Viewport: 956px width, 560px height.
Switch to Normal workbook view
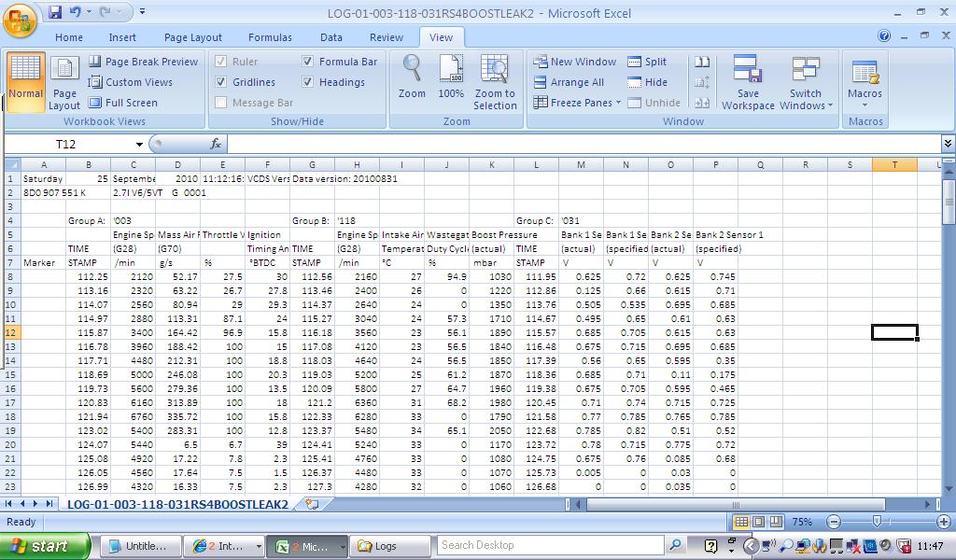coord(25,79)
